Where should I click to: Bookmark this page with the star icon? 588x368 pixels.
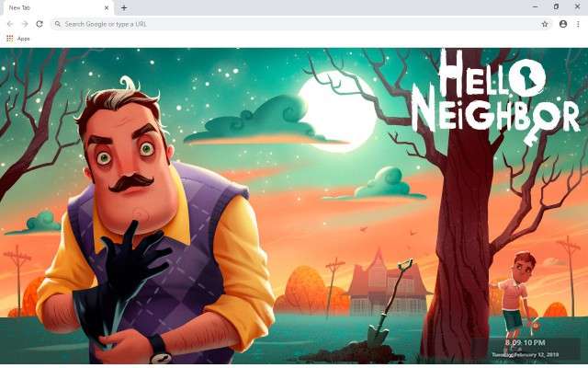click(x=545, y=24)
